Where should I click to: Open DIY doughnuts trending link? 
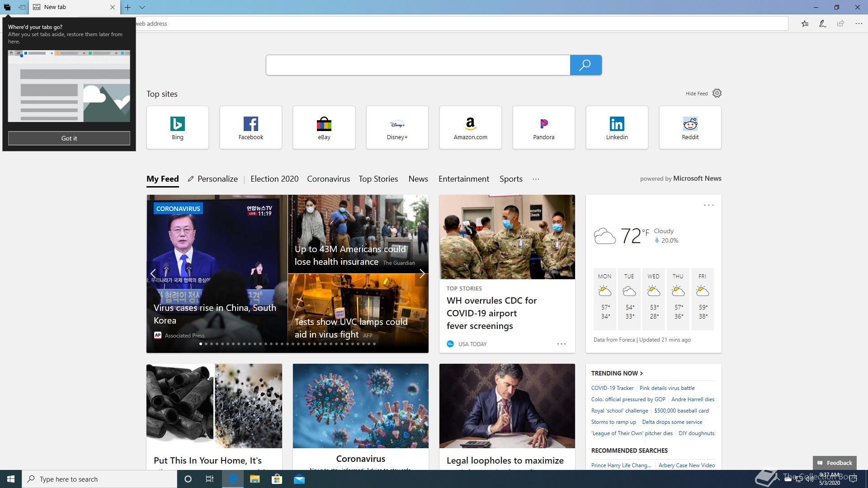coord(697,433)
